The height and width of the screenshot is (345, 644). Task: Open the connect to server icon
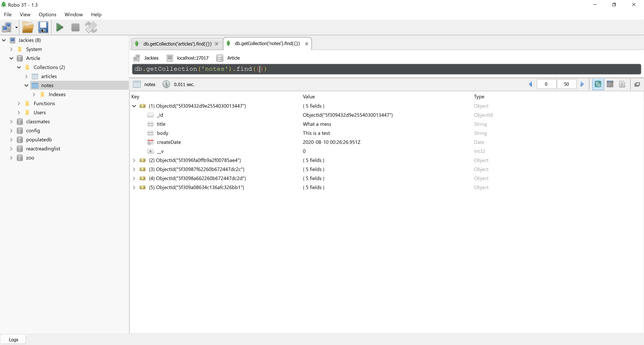(x=7, y=27)
